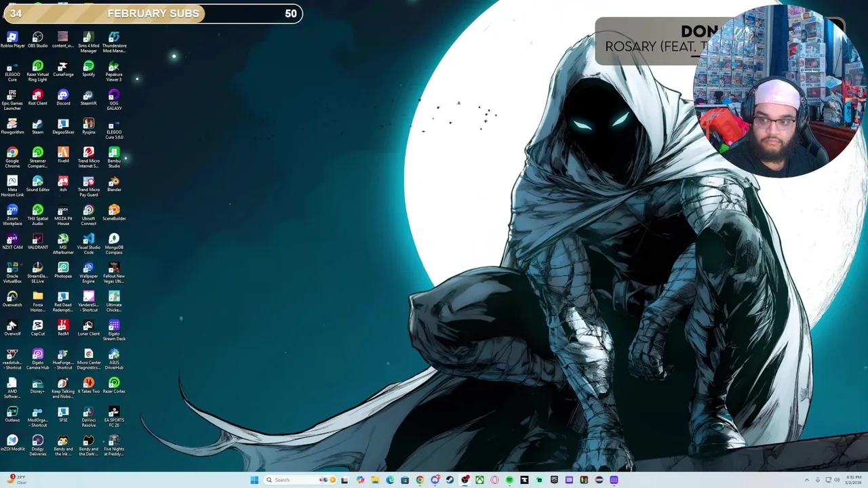The image size is (868, 488).
Task: Select the Ryujinx emulator icon
Action: pos(89,127)
